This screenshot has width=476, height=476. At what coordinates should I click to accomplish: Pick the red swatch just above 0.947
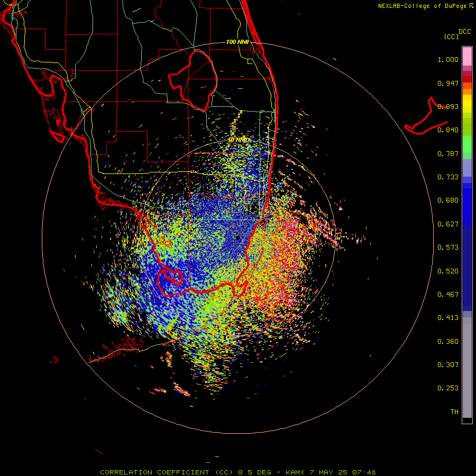coord(467,79)
